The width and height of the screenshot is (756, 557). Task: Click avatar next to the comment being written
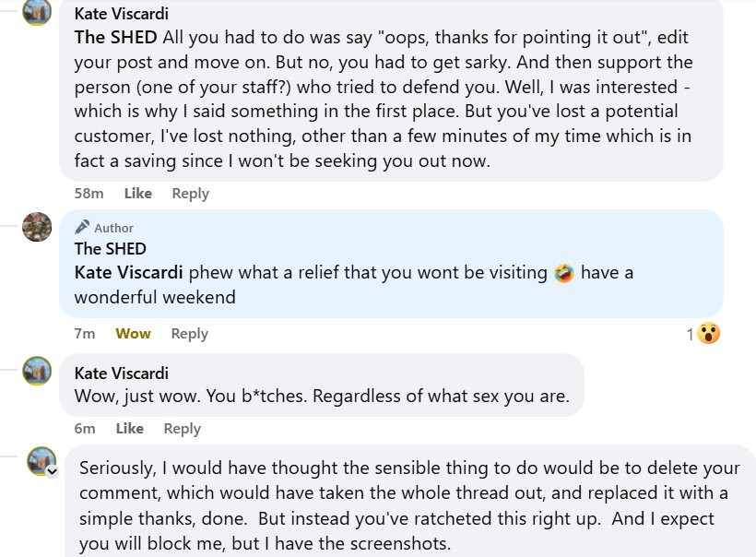click(41, 461)
